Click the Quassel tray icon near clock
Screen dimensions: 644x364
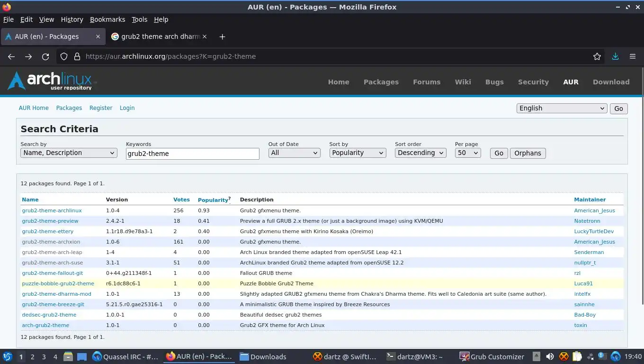(x=616, y=357)
